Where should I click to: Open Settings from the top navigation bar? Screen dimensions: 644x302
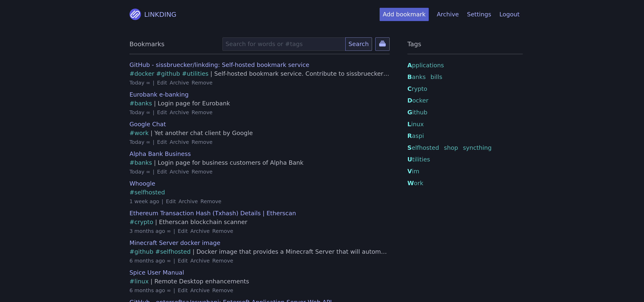(479, 14)
